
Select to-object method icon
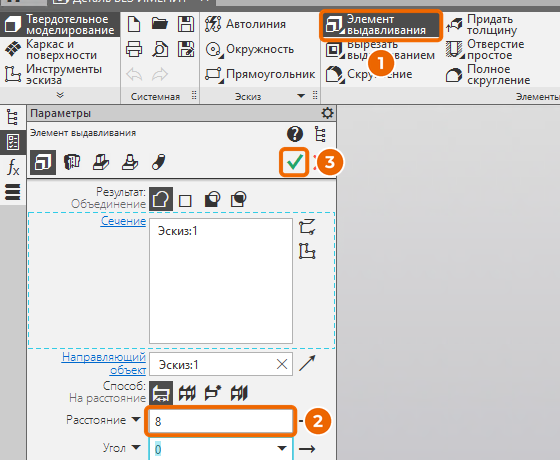tap(213, 393)
